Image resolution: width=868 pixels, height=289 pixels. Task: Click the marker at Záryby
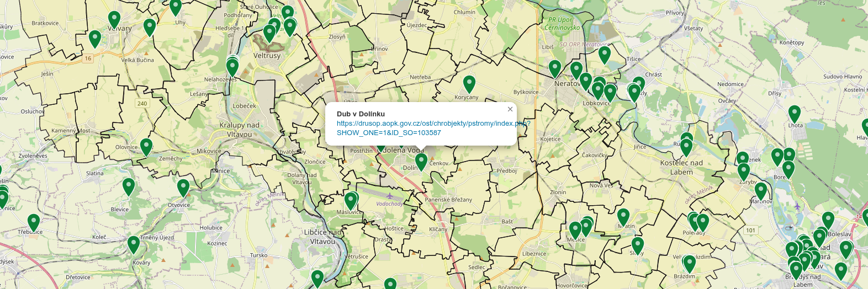click(x=744, y=172)
